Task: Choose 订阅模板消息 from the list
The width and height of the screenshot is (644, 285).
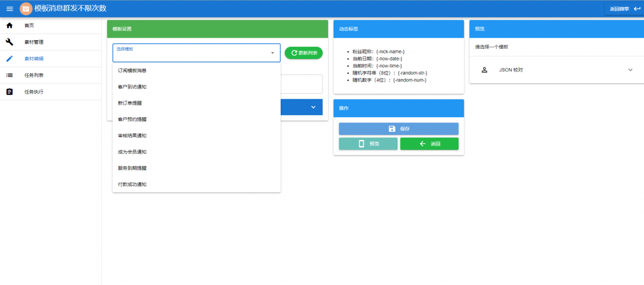Action: point(196,70)
